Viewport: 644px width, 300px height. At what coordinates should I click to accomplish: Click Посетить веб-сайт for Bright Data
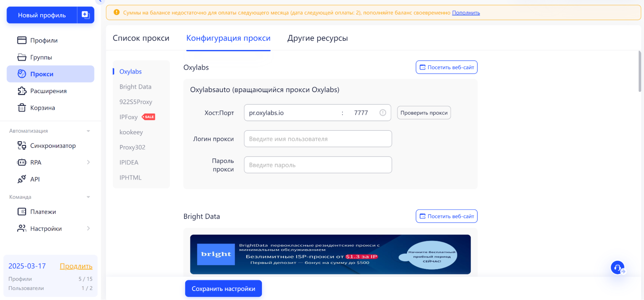click(447, 216)
